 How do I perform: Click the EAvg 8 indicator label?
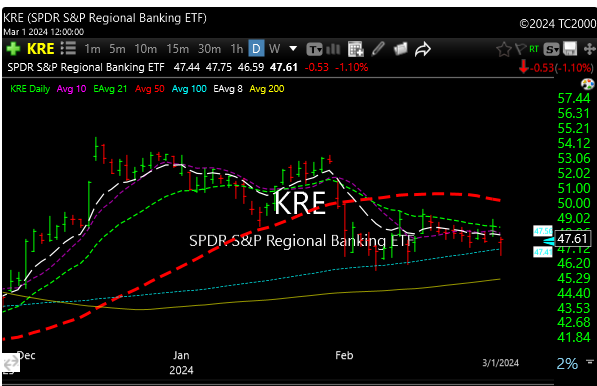pyautogui.click(x=228, y=89)
